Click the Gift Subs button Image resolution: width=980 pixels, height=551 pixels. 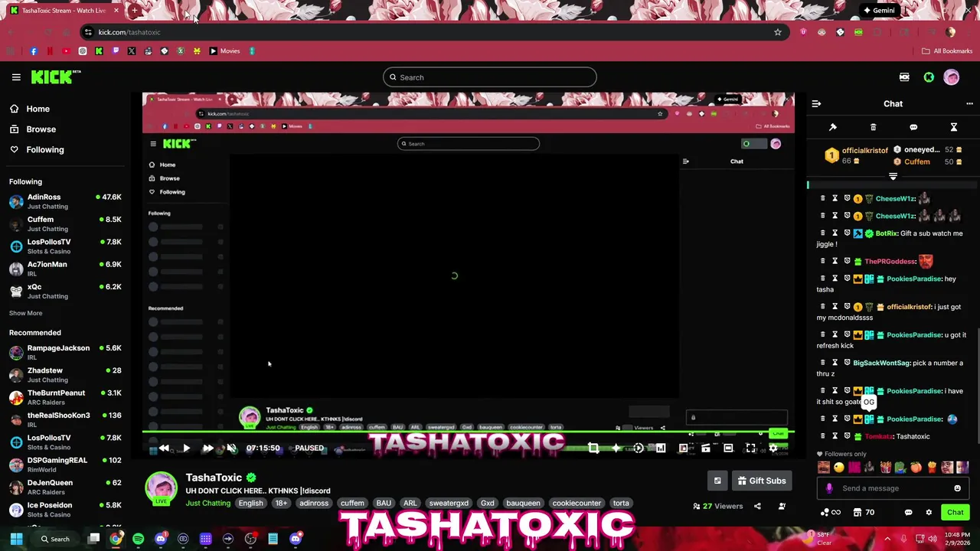762,481
